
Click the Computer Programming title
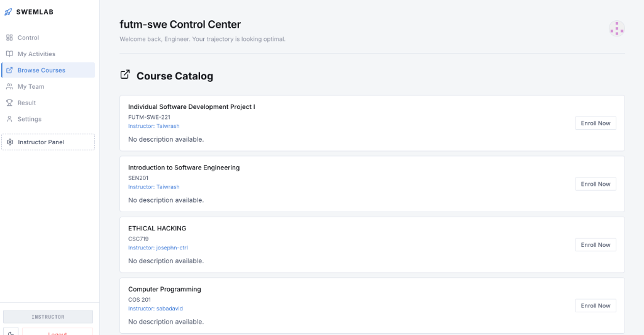[164, 290]
